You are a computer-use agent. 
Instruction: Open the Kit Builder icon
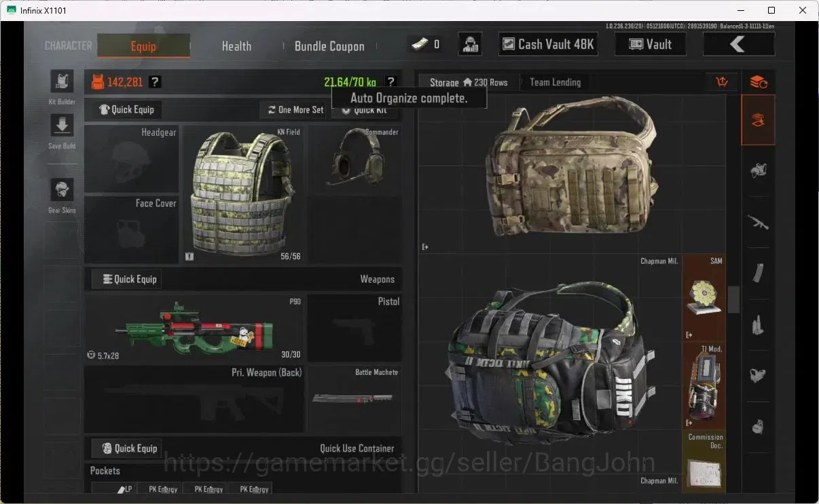(x=62, y=82)
